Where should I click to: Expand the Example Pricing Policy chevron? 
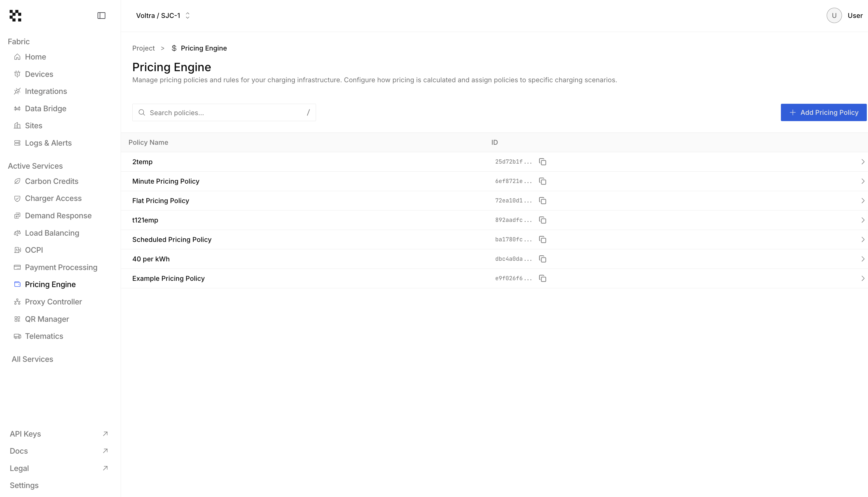pos(863,278)
